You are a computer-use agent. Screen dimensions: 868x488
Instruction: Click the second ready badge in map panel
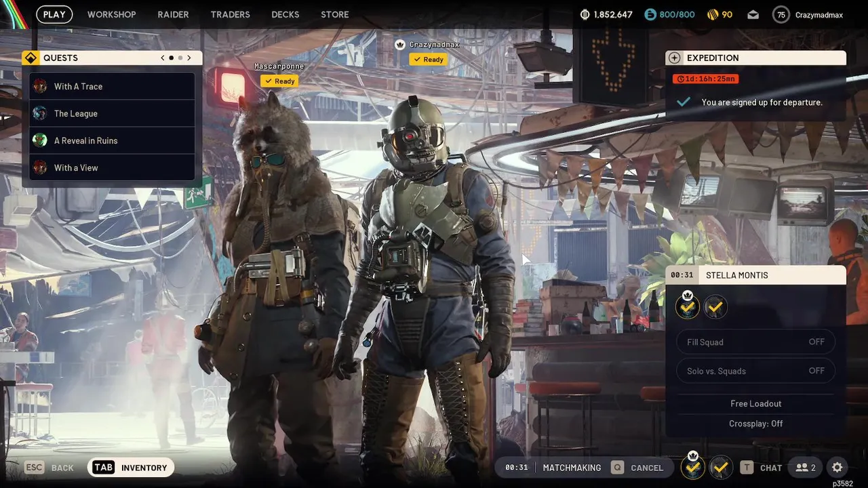[715, 307]
